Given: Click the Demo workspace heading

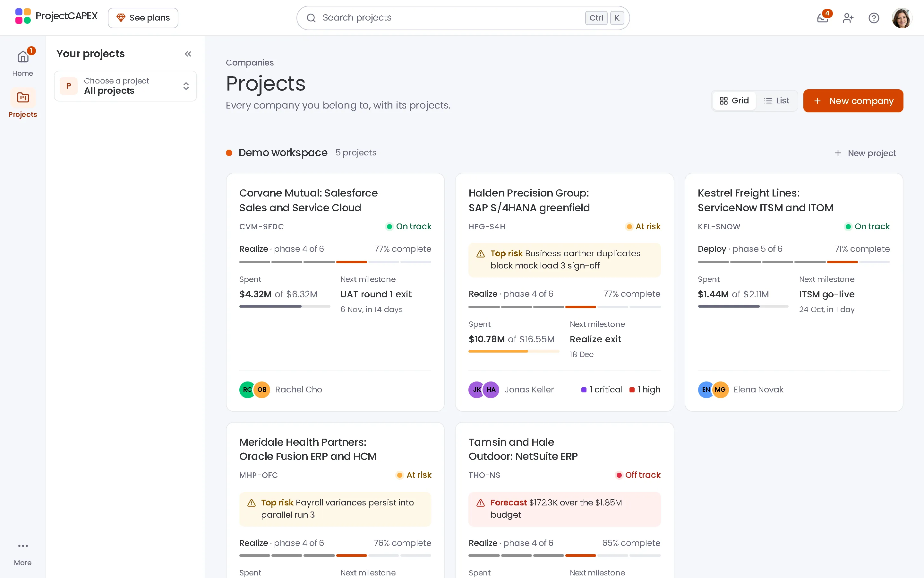Looking at the screenshot, I should point(283,153).
